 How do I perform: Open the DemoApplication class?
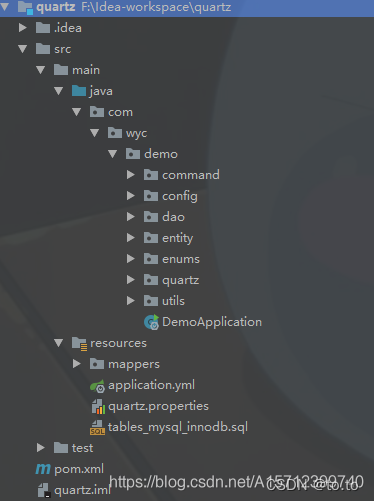coord(212,322)
